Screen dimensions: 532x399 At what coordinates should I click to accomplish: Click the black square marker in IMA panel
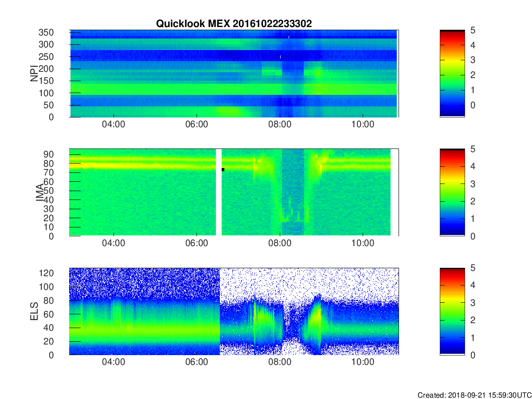[x=223, y=169]
